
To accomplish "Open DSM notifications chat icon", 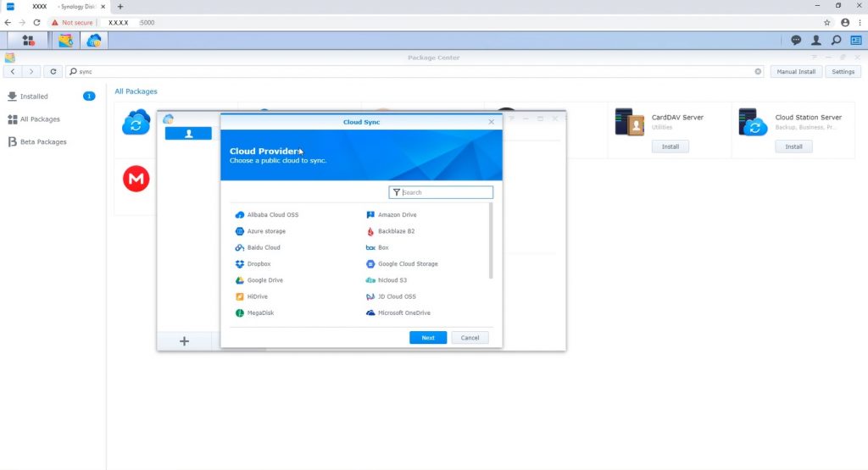I will (x=795, y=41).
